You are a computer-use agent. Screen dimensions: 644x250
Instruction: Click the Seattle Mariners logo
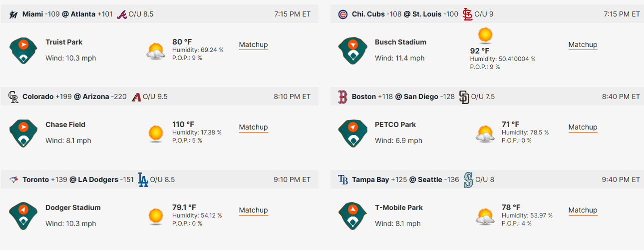click(x=468, y=179)
